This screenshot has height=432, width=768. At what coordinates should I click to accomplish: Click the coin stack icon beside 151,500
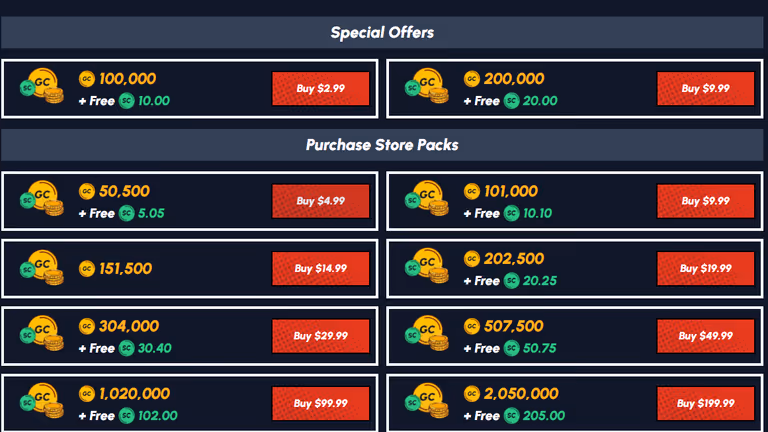tap(42, 267)
